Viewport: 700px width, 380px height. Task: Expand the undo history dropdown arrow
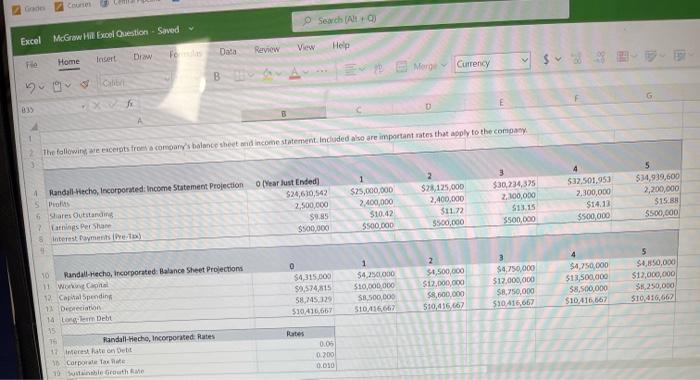pyautogui.click(x=41, y=87)
